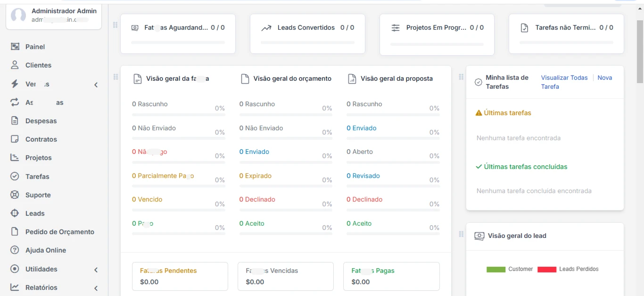Open the Tarefas checkmark icon
The image size is (644, 296).
[x=15, y=177]
